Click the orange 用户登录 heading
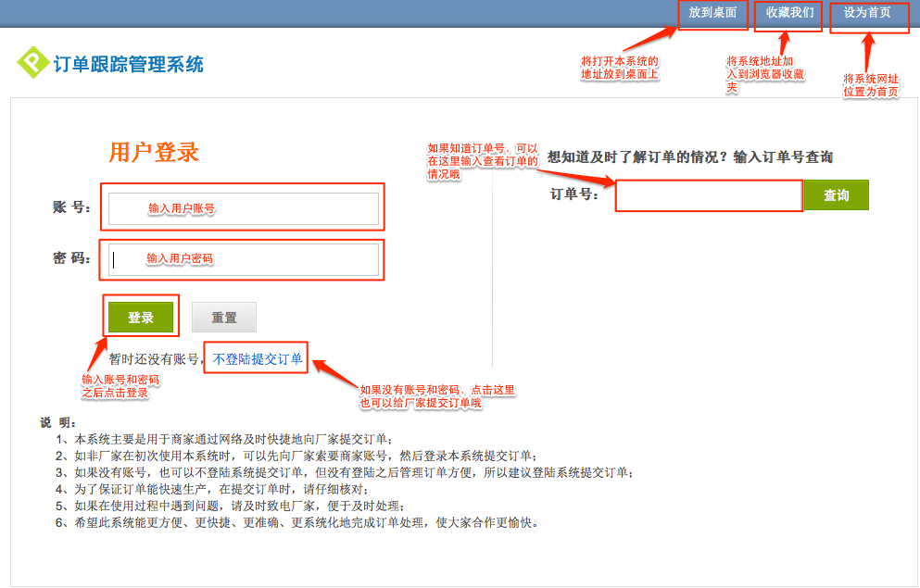Screen dimensions: 920x588 point(154,153)
